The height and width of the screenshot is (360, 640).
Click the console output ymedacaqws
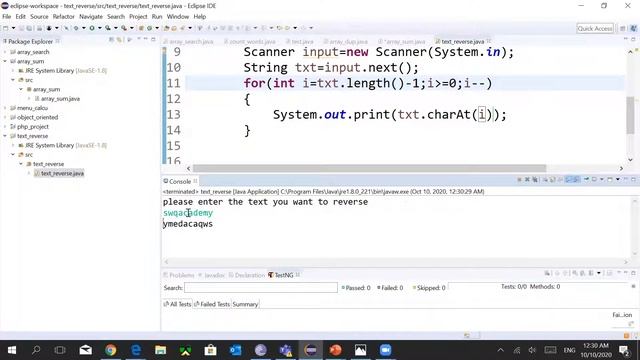point(188,224)
